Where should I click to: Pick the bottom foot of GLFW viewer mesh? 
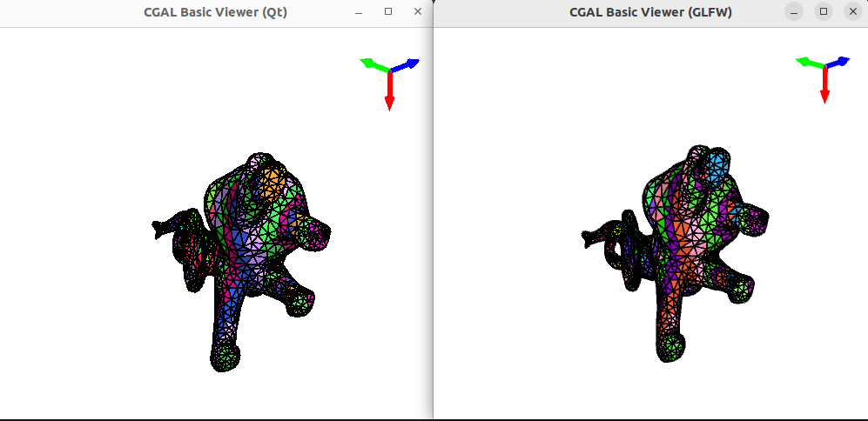point(670,349)
